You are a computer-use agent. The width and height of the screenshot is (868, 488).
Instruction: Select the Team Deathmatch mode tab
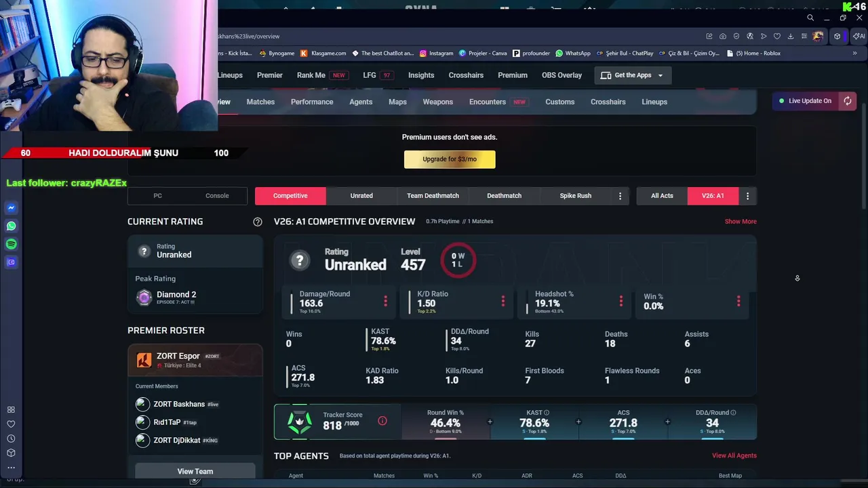(433, 196)
